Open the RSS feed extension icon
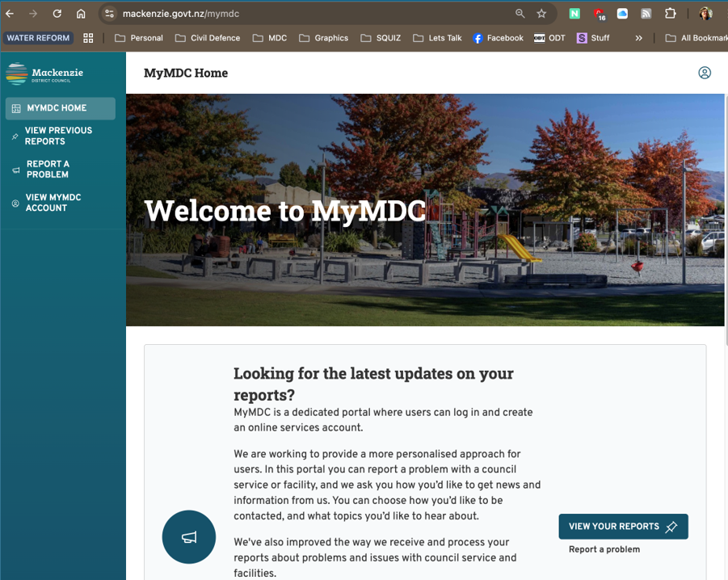This screenshot has height=580, width=728. pos(646,14)
